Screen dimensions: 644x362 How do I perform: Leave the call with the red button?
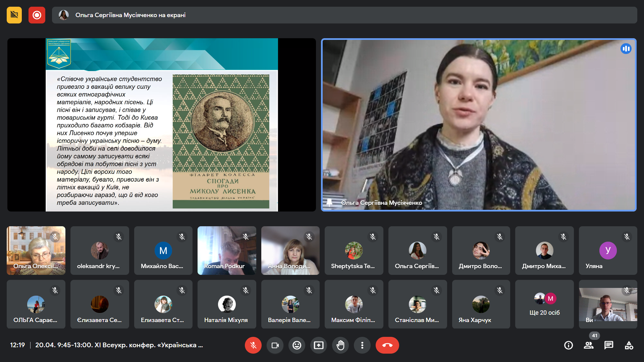(387, 345)
